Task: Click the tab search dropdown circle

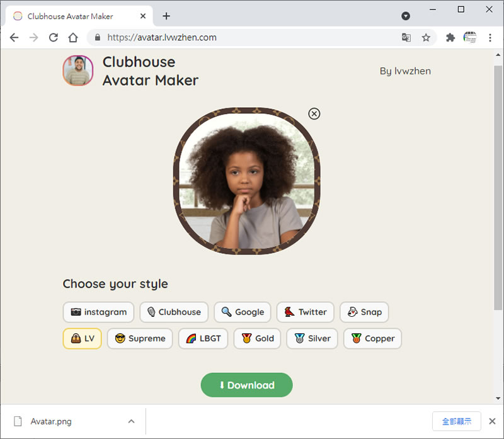Action: click(406, 16)
